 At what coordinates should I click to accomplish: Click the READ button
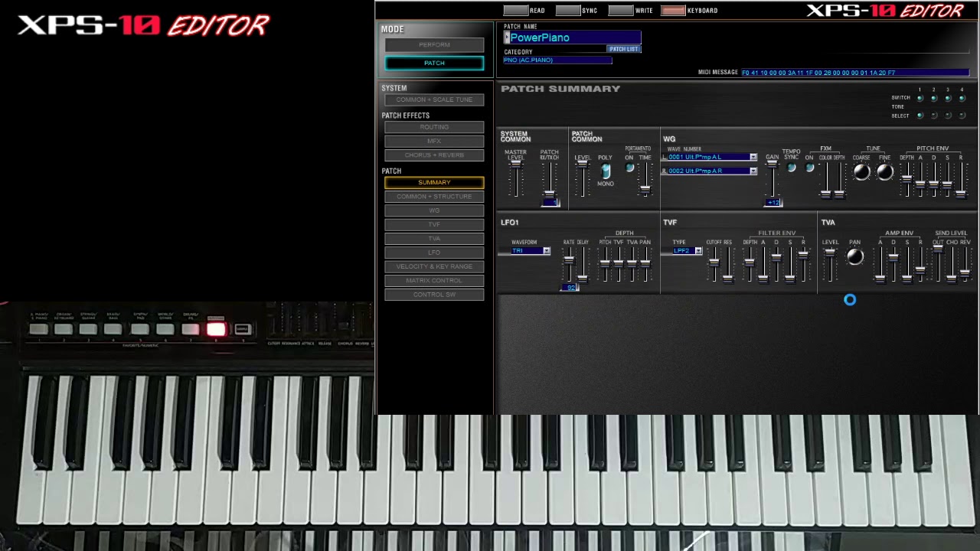[516, 11]
